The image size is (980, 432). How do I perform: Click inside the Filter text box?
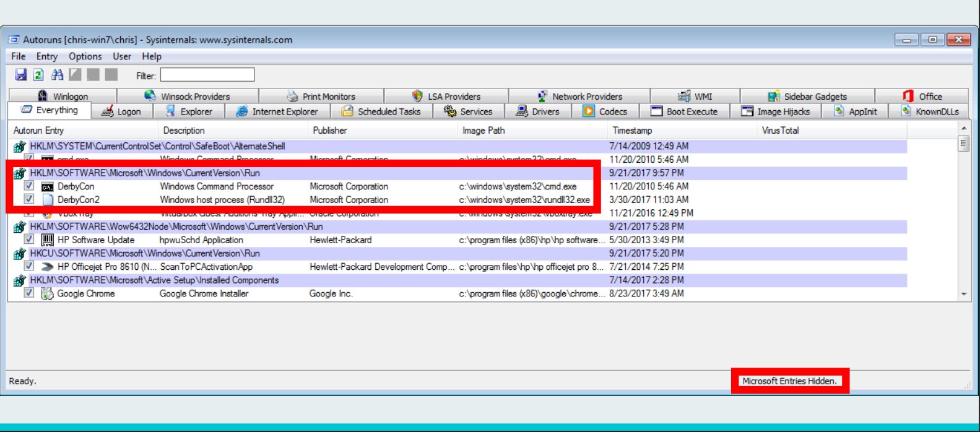coord(207,75)
